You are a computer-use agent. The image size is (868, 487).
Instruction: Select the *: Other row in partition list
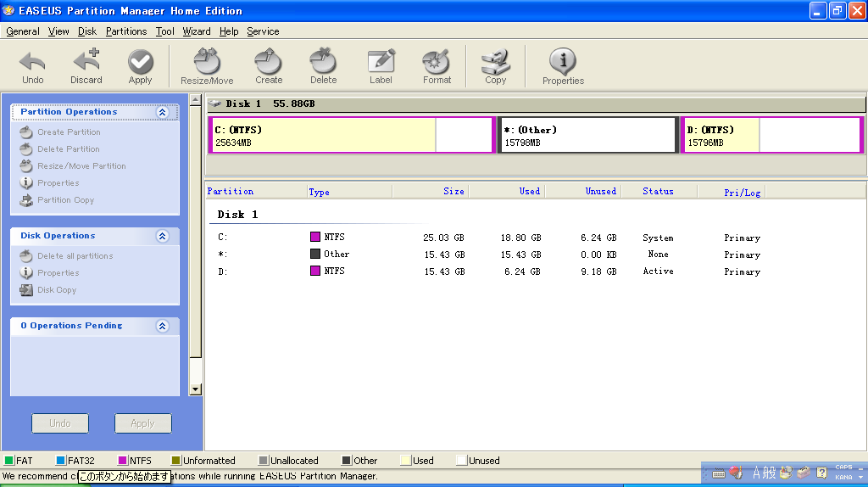pos(489,255)
